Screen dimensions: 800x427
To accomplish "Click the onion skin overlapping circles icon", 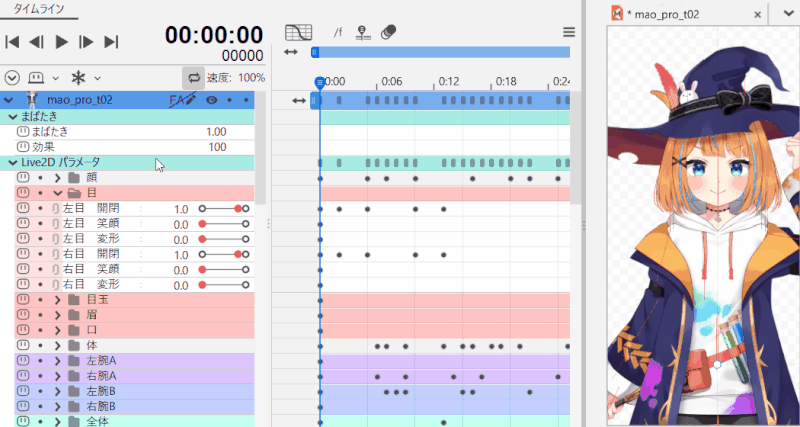I will (x=389, y=32).
